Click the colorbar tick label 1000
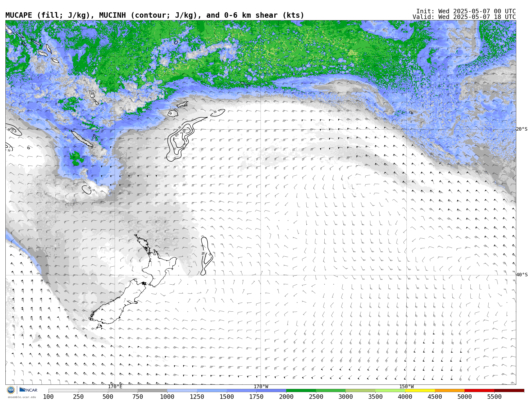The image size is (532, 400). click(x=167, y=397)
